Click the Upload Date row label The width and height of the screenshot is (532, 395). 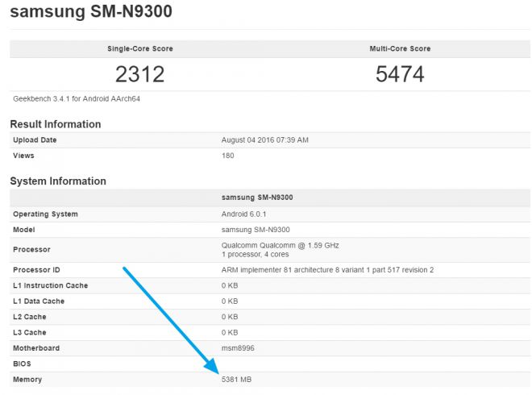coord(35,140)
